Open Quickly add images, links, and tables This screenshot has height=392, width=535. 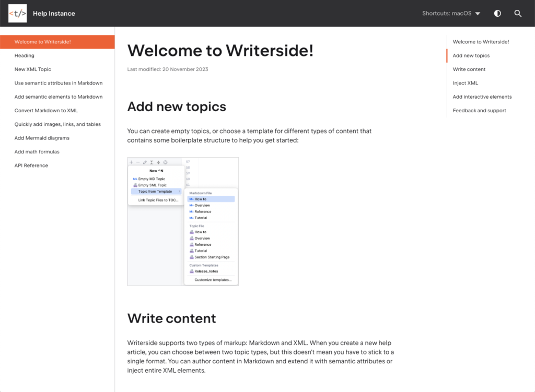click(57, 124)
